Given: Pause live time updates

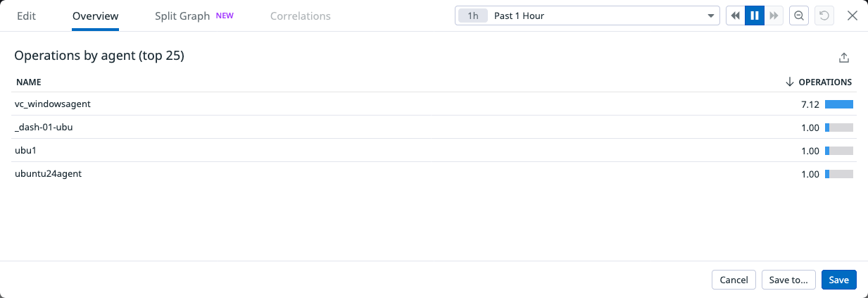Looking at the screenshot, I should click(755, 16).
